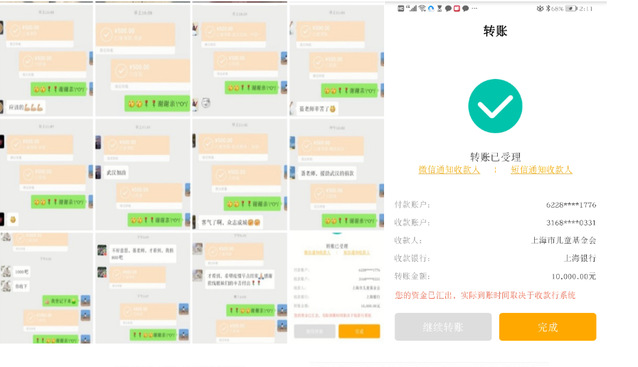Tap the red notice about arrival time
Viewport: 638px width, 367px height.
[x=485, y=295]
